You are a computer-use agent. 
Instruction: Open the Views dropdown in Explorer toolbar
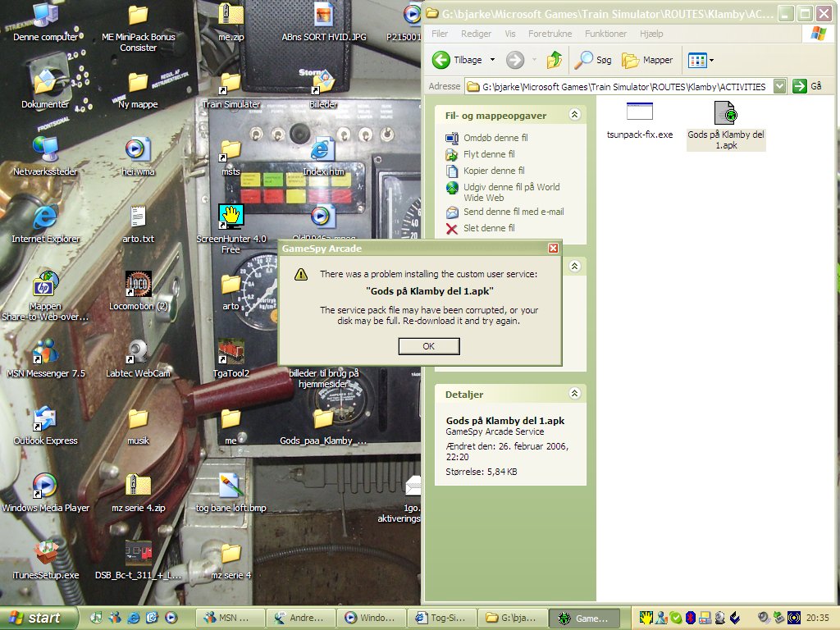pos(701,60)
